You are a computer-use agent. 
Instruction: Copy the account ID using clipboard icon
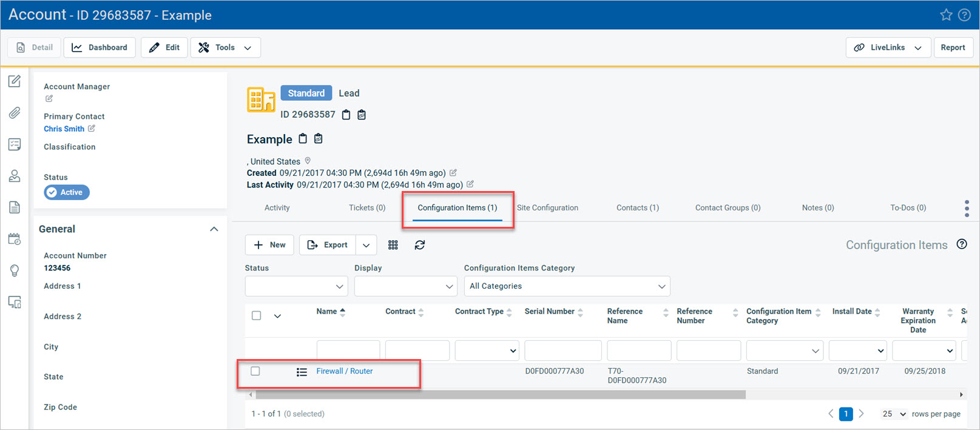click(346, 115)
